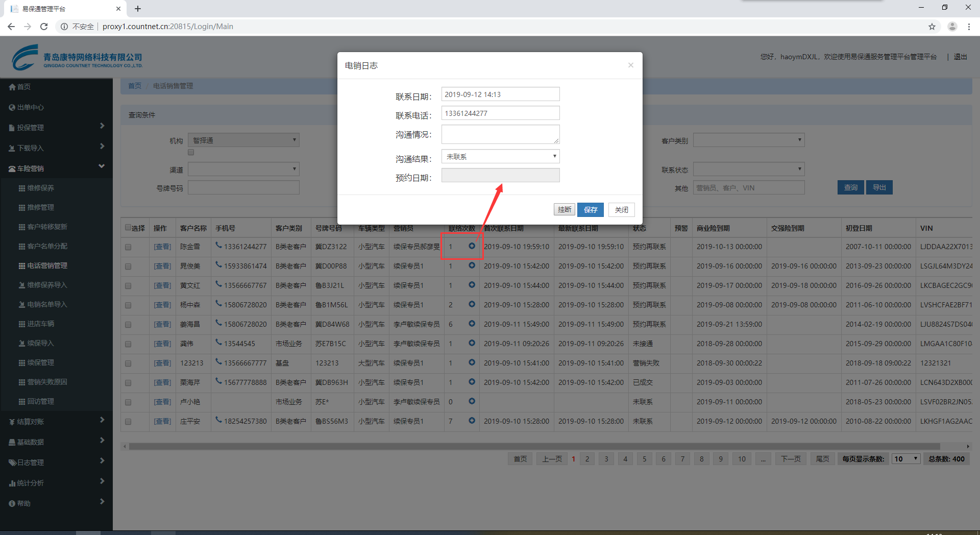Click plus icon in 杨中森 row

click(472, 304)
